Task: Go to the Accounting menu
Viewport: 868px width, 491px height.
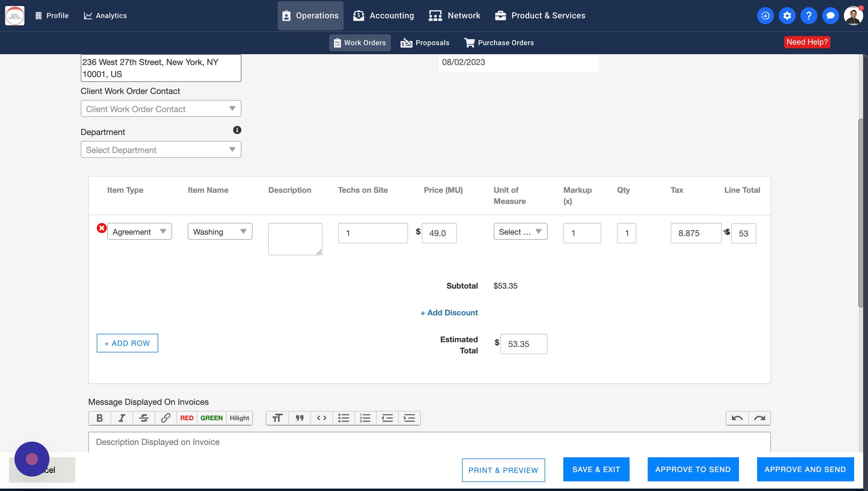Action: point(384,15)
